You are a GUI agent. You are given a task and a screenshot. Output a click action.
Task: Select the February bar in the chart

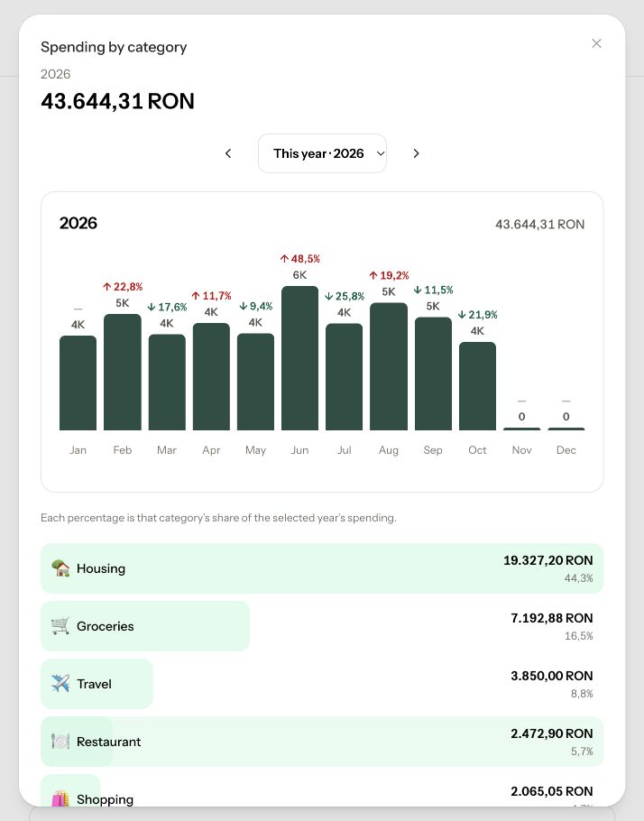[x=123, y=373]
